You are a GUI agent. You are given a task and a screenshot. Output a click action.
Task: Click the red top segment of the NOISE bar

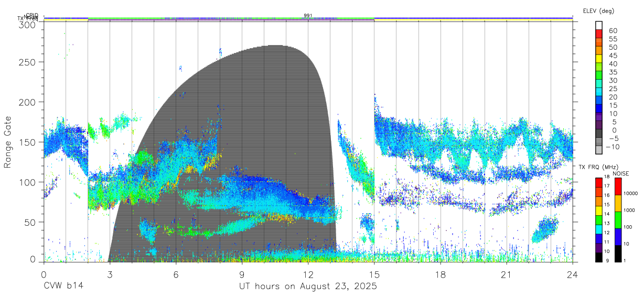click(x=618, y=186)
